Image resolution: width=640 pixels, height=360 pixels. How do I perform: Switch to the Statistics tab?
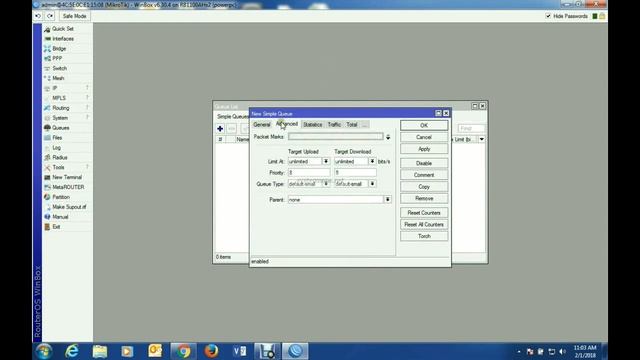[x=313, y=124]
